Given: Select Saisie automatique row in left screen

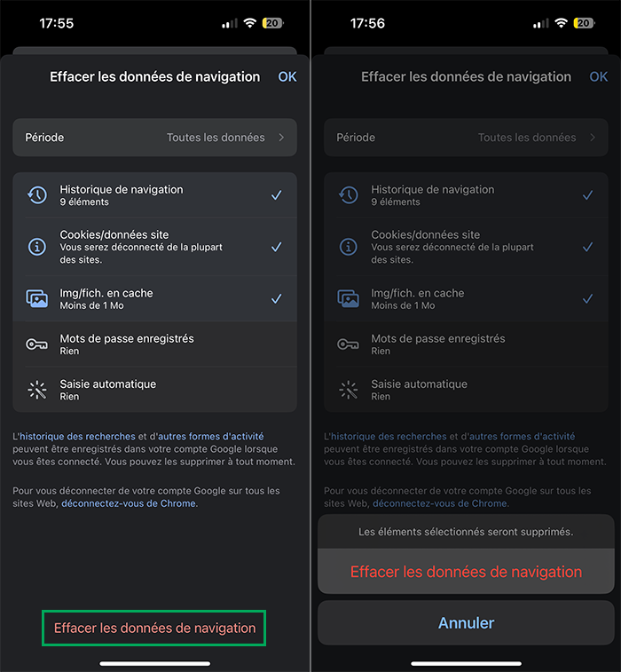Looking at the screenshot, I should (154, 390).
